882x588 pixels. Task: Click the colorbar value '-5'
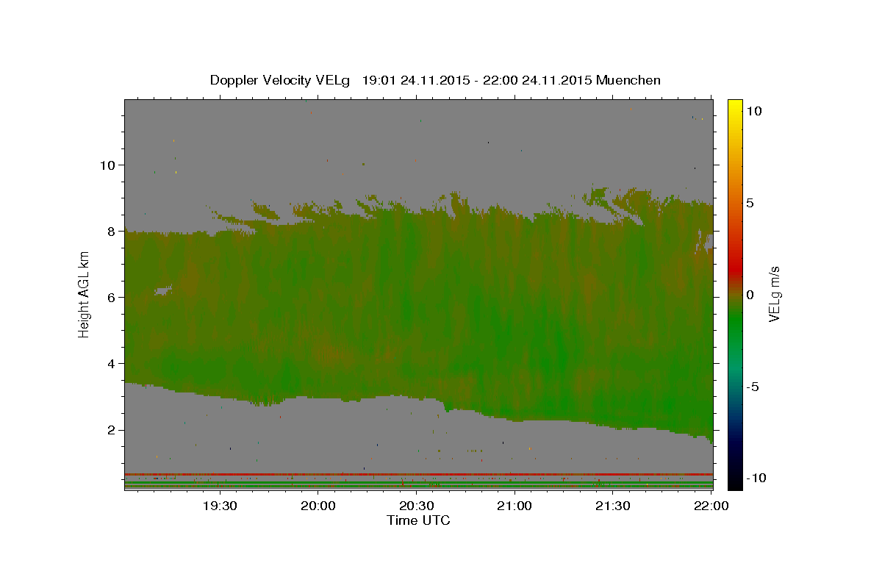[x=753, y=387]
